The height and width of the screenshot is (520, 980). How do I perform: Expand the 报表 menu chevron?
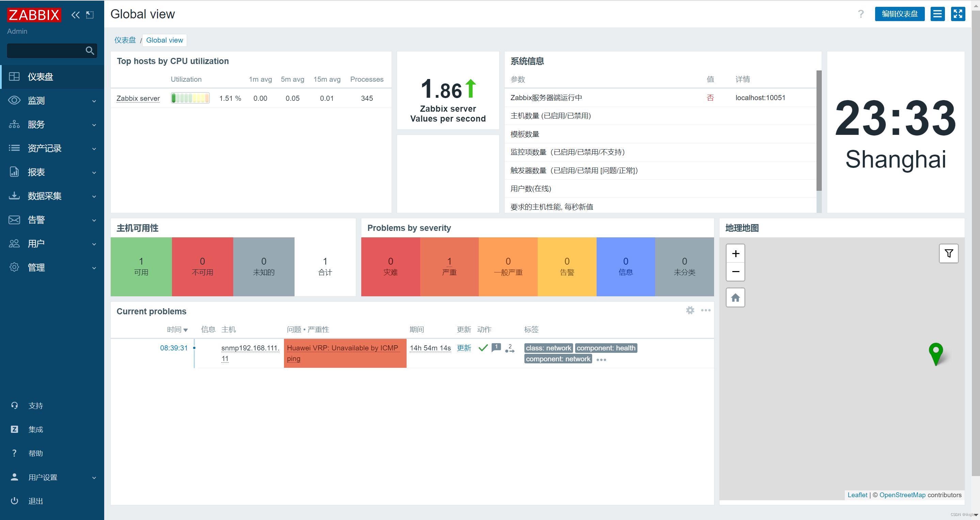[94, 173]
